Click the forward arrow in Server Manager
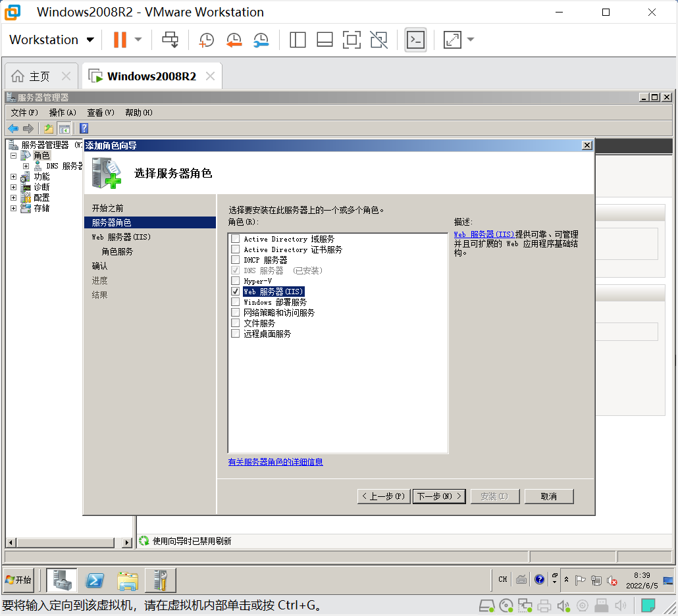This screenshot has height=616, width=678. point(28,128)
